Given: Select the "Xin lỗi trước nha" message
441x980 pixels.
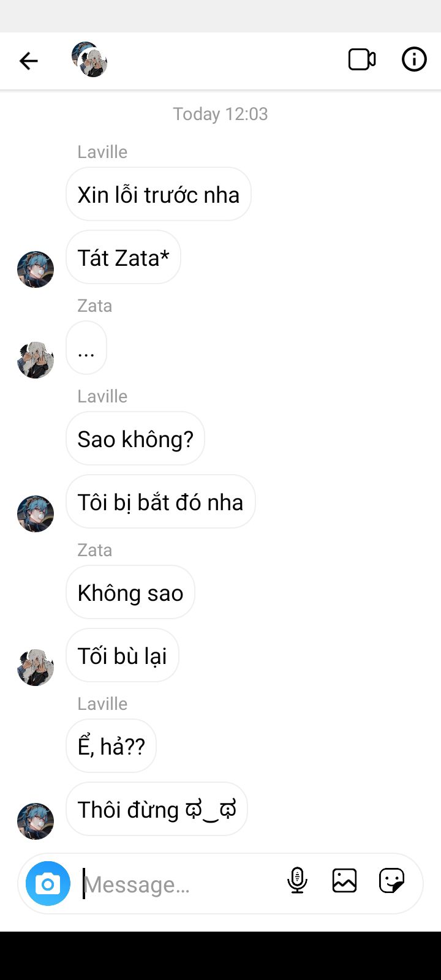Looking at the screenshot, I should [x=159, y=194].
